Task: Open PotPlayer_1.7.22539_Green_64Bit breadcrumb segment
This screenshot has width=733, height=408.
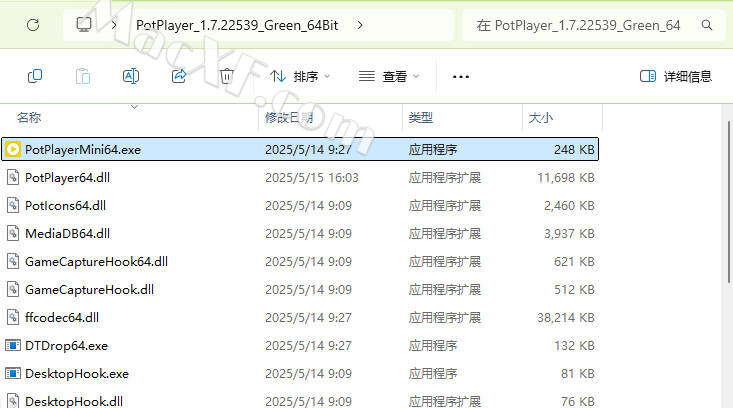Action: point(237,25)
